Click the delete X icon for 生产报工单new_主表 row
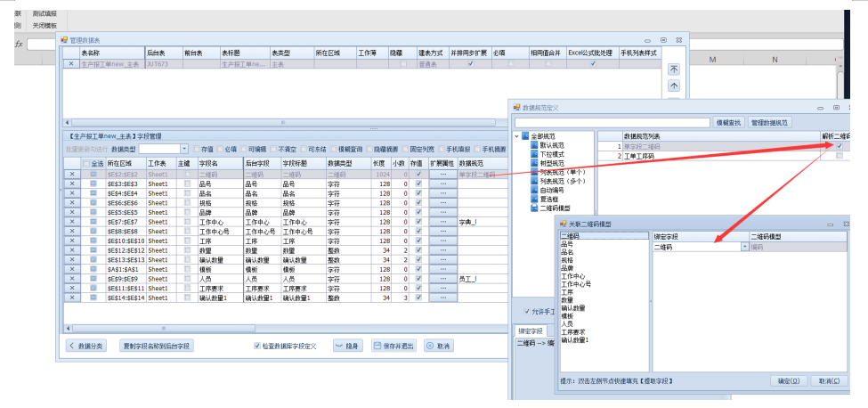This screenshot has height=408, width=868. coord(71,64)
